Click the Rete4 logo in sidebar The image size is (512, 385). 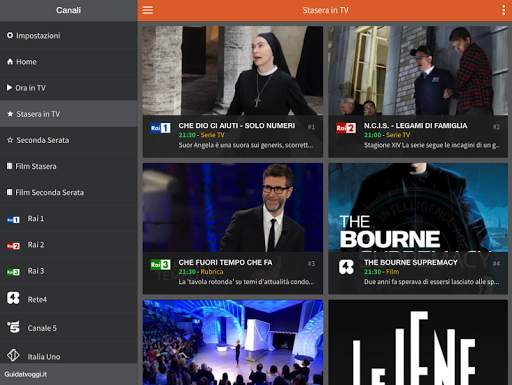pyautogui.click(x=13, y=298)
